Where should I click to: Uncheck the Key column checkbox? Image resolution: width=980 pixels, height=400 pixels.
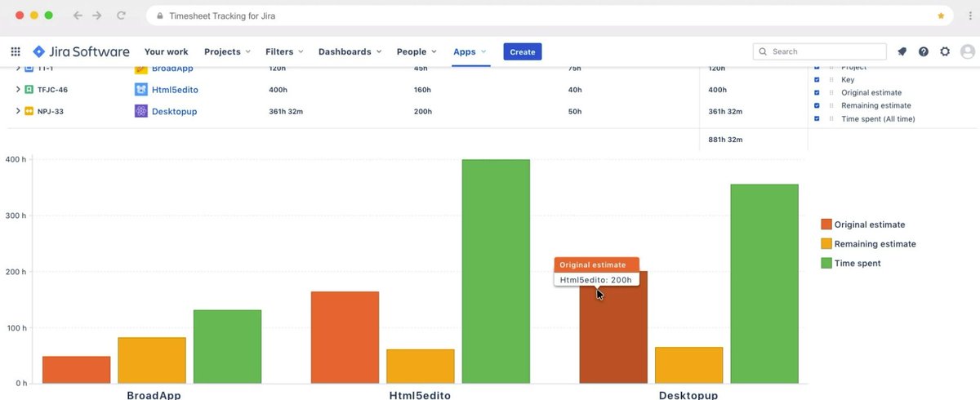pyautogui.click(x=817, y=80)
